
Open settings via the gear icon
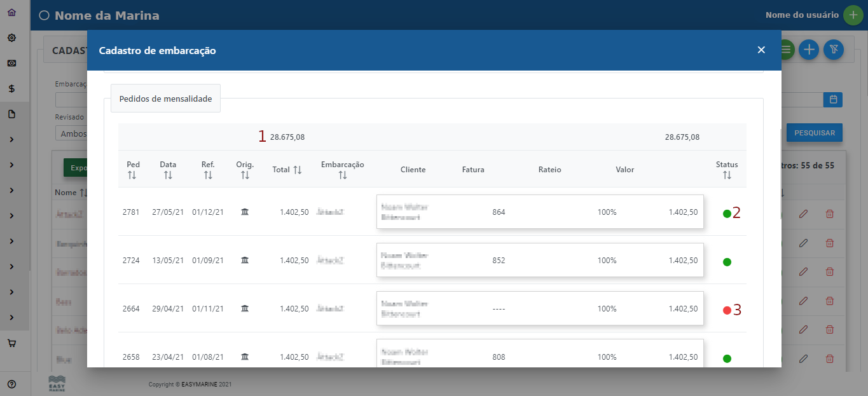[x=11, y=38]
